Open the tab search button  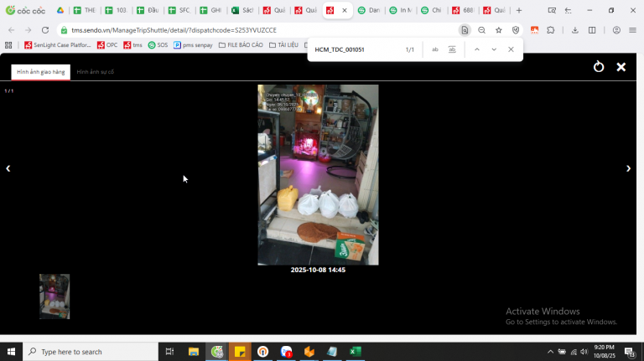click(x=552, y=10)
